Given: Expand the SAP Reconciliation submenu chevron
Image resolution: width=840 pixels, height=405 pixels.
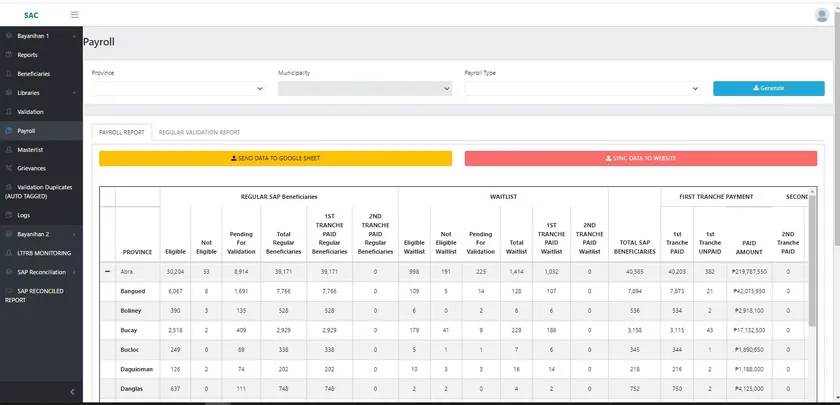Looking at the screenshot, I should (x=74, y=273).
